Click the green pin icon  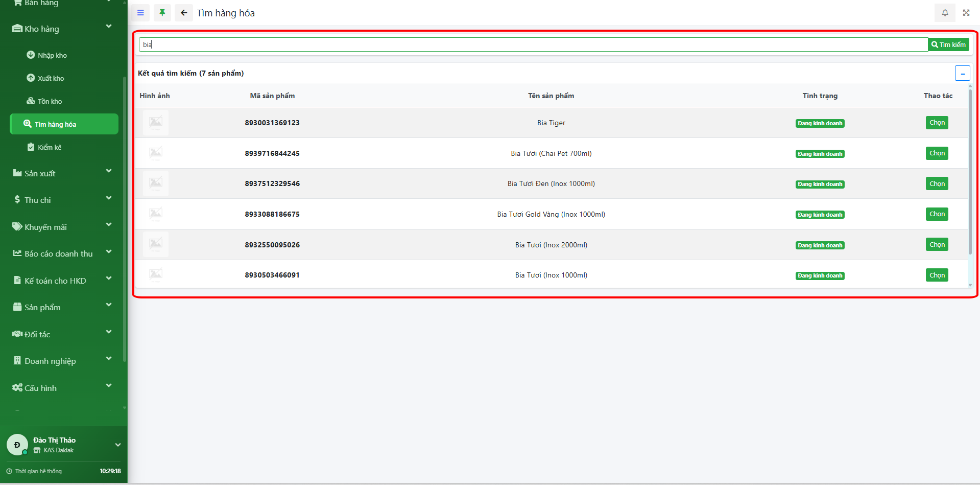[162, 13]
